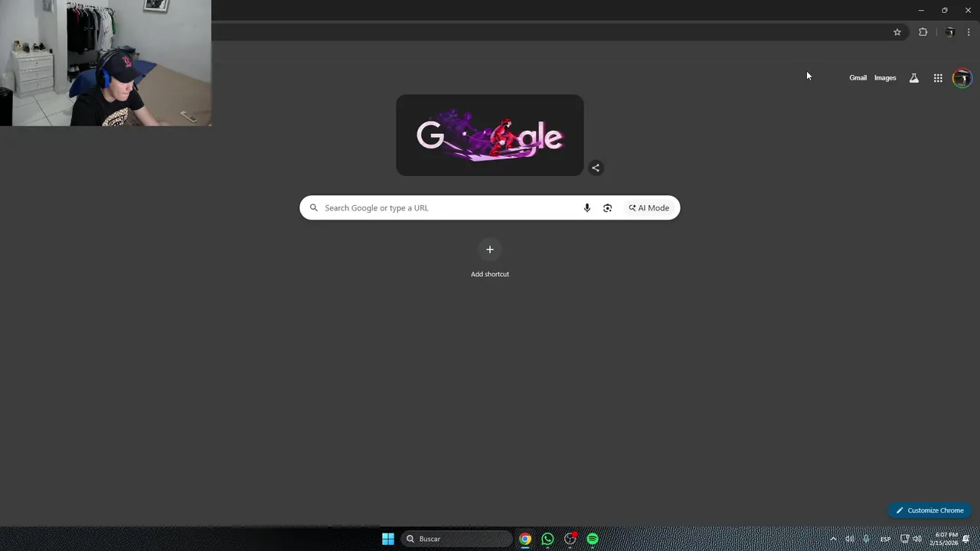Open Customize Chrome
The image size is (980, 551).
[929, 510]
